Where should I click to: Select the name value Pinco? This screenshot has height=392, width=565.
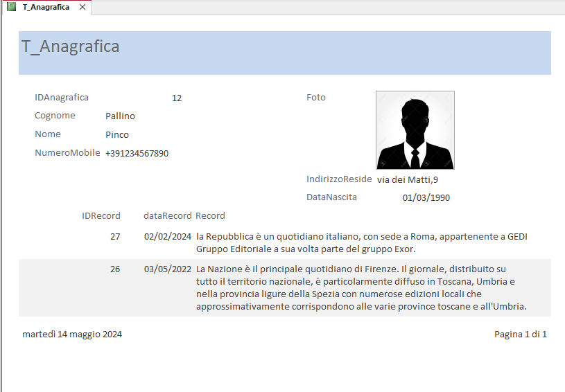[x=117, y=134]
